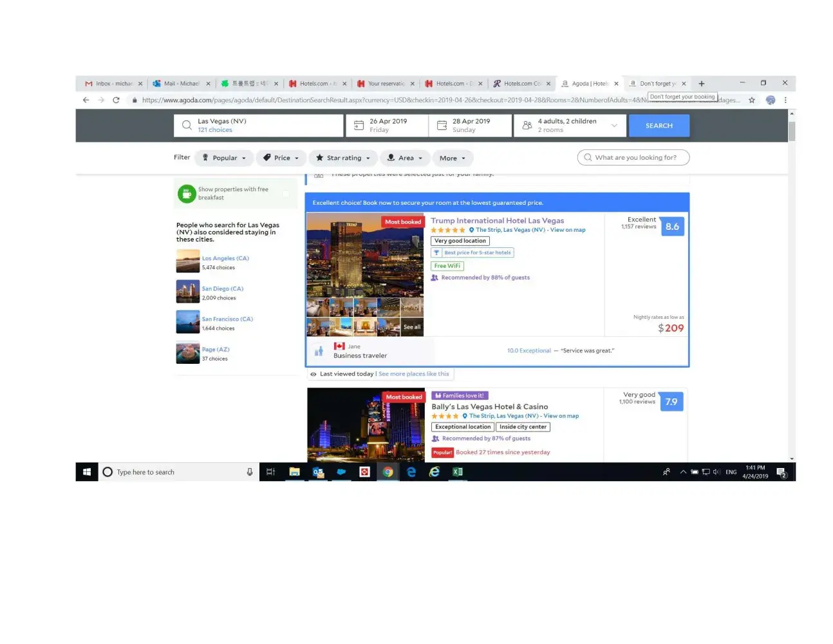Open the Star rating filter dropdown

click(343, 158)
